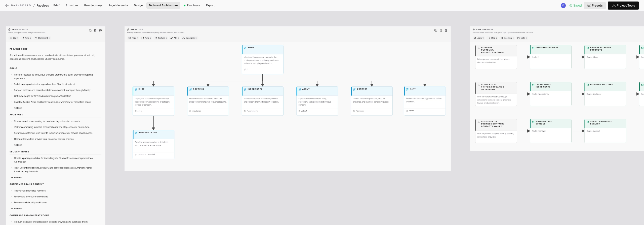The height and width of the screenshot is (225, 644).
Task: Add item under Goals
Action: click(x=17, y=108)
